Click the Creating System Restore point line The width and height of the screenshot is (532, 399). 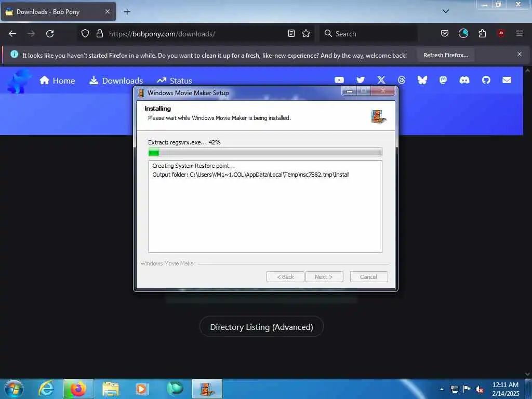coord(193,166)
